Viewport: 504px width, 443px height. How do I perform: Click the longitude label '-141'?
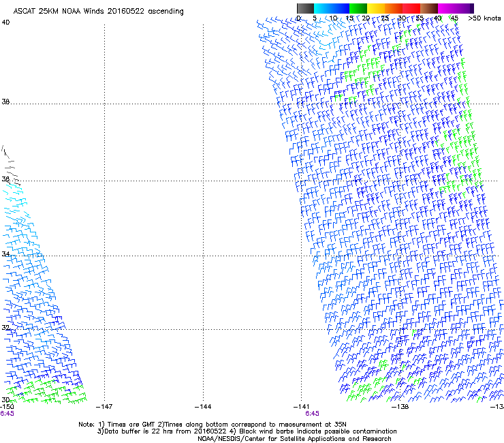(301, 407)
